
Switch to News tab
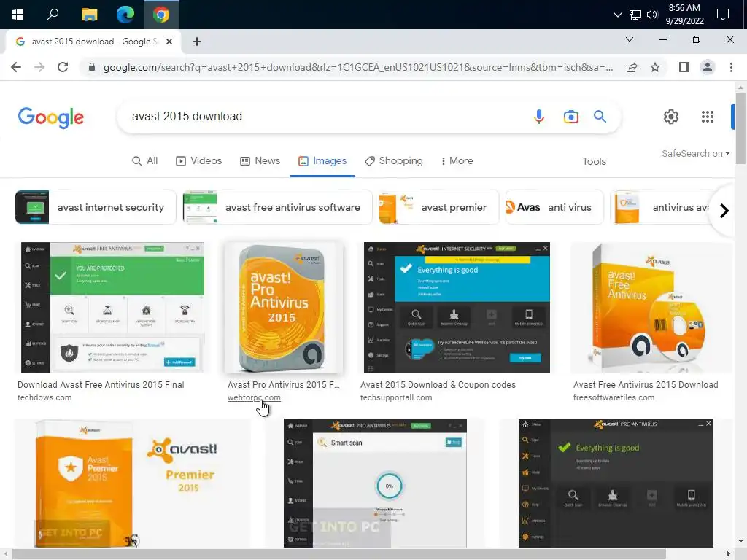(x=260, y=161)
